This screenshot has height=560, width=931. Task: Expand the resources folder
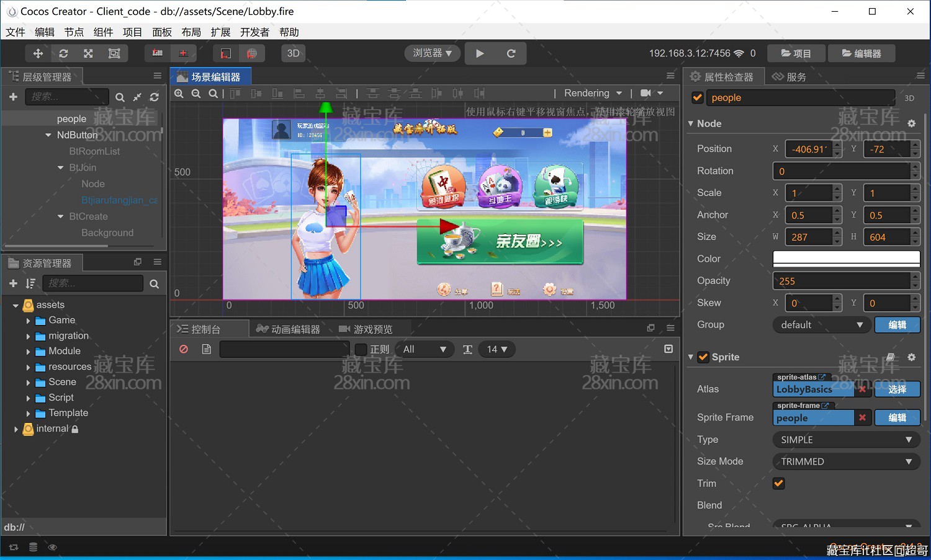(x=28, y=367)
